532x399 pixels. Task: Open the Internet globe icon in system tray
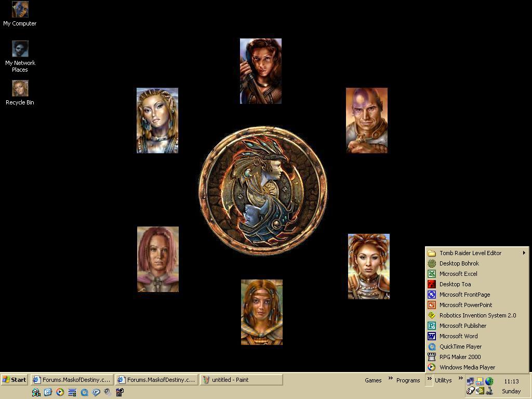pos(489,381)
